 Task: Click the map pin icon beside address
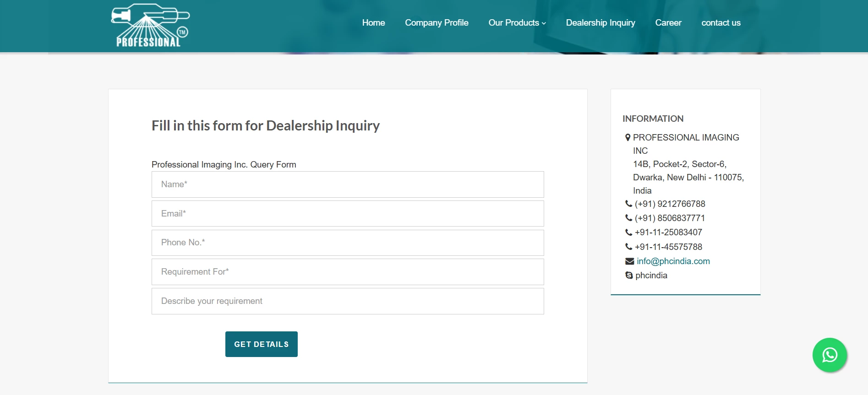click(x=628, y=137)
